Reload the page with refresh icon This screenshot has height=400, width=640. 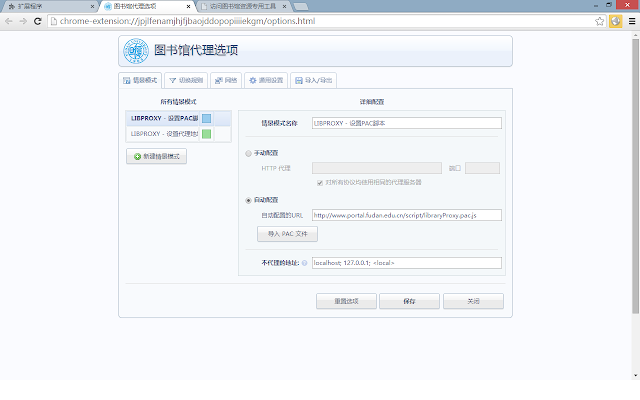38,21
